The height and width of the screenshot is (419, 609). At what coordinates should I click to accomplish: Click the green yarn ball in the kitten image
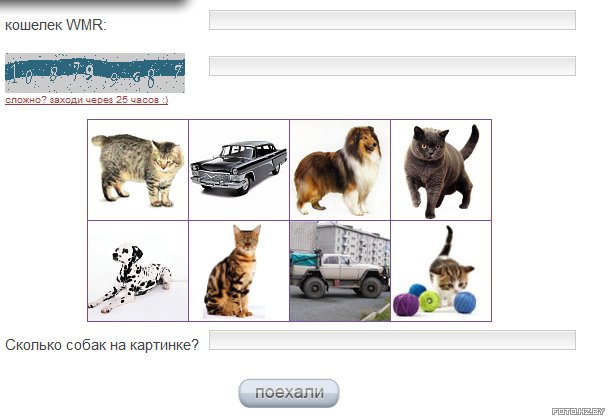(x=430, y=301)
